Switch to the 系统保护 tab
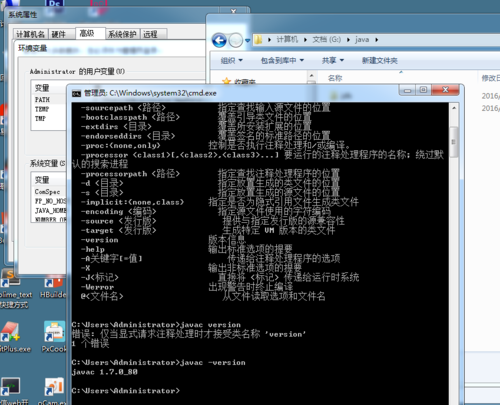500x405 pixels. click(x=122, y=34)
